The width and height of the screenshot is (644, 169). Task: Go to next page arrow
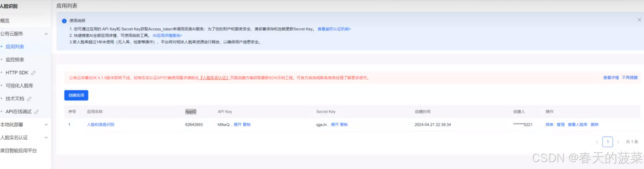(618, 142)
